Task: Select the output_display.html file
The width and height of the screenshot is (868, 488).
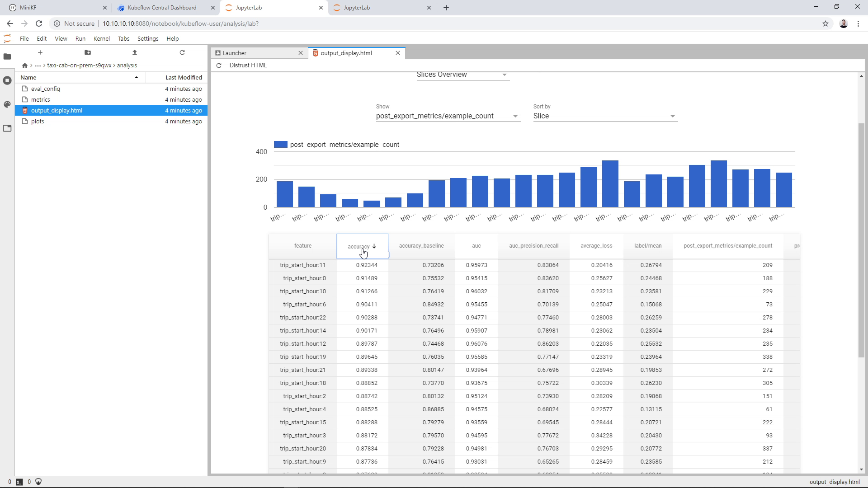Action: (x=111, y=111)
